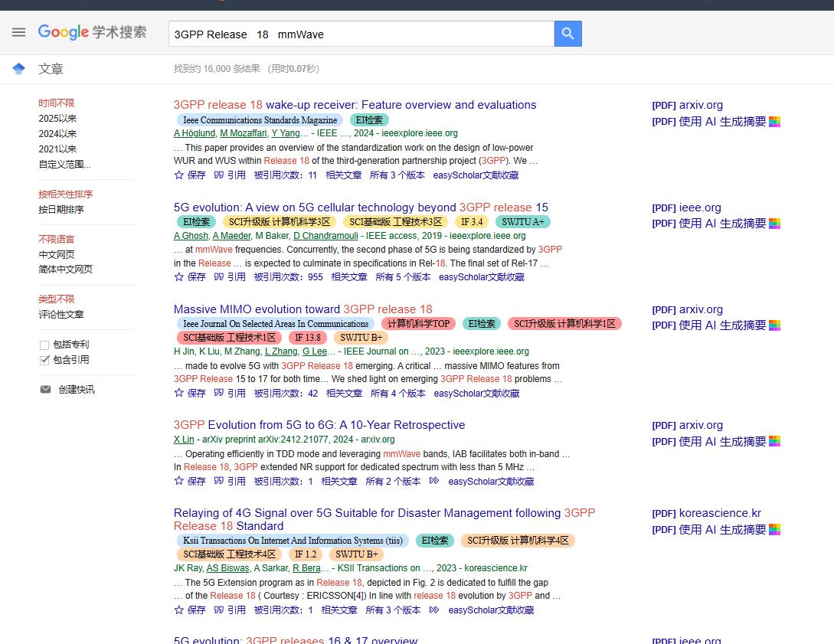Open the hamburger menu beside Google logo

(18, 32)
